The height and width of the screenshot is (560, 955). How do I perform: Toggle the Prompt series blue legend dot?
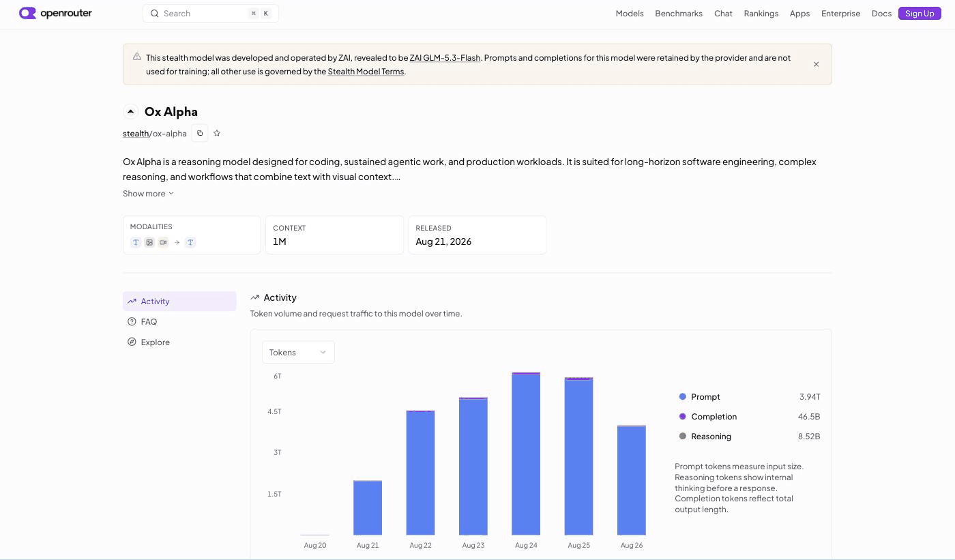(683, 397)
